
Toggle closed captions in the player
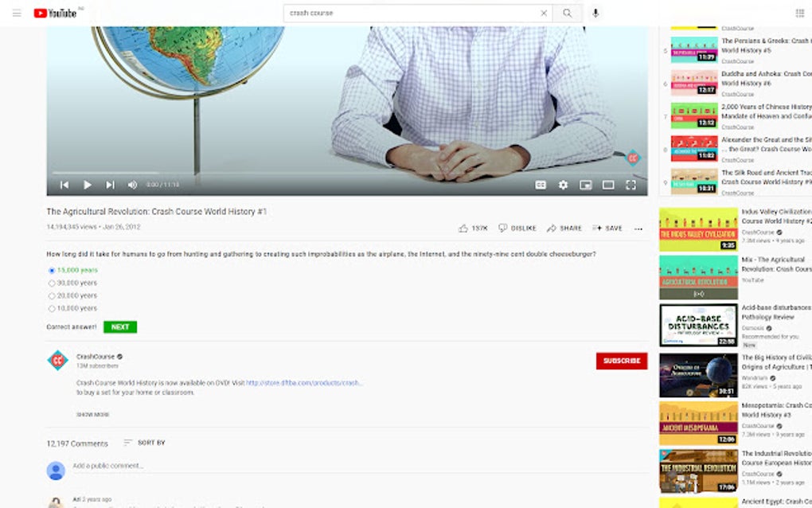(x=540, y=185)
